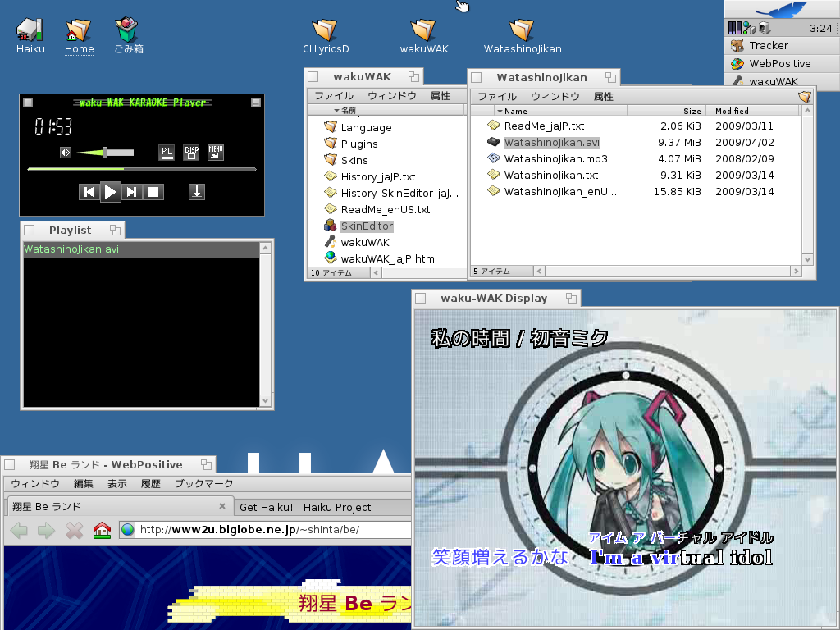
Task: Select the wakuWAK_jaJP.htm file icon
Action: coord(330,258)
